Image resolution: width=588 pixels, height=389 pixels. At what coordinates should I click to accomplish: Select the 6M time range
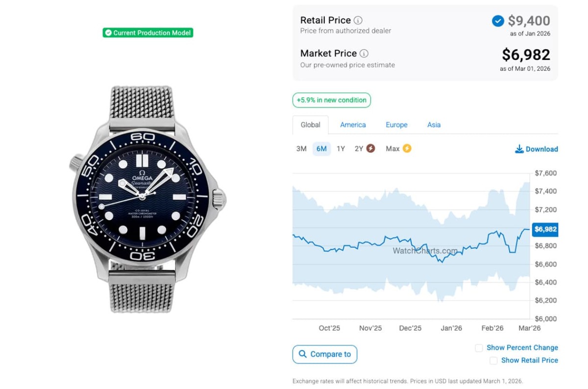(x=321, y=149)
